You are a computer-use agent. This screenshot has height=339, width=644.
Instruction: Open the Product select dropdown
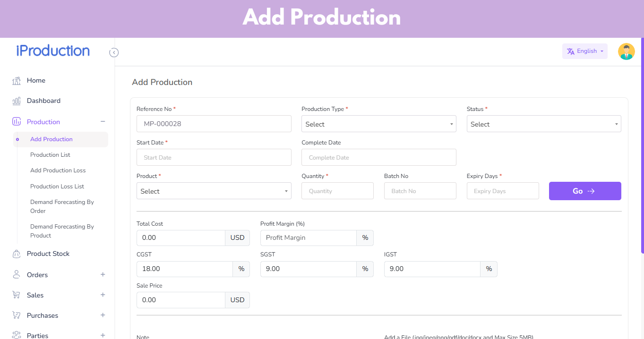point(214,191)
